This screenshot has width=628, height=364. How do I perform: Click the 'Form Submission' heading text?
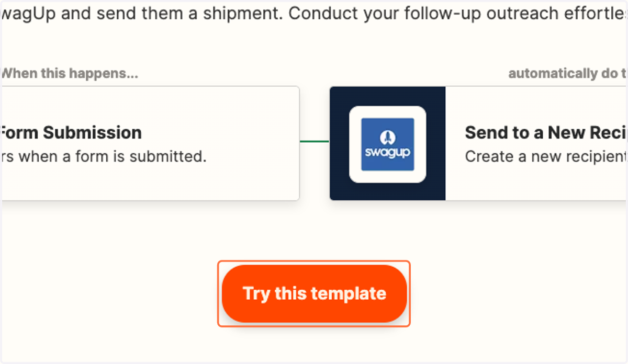[71, 133]
